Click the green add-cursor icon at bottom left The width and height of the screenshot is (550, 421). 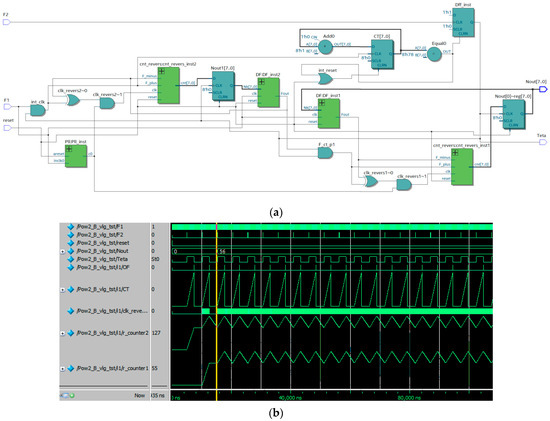[73, 396]
